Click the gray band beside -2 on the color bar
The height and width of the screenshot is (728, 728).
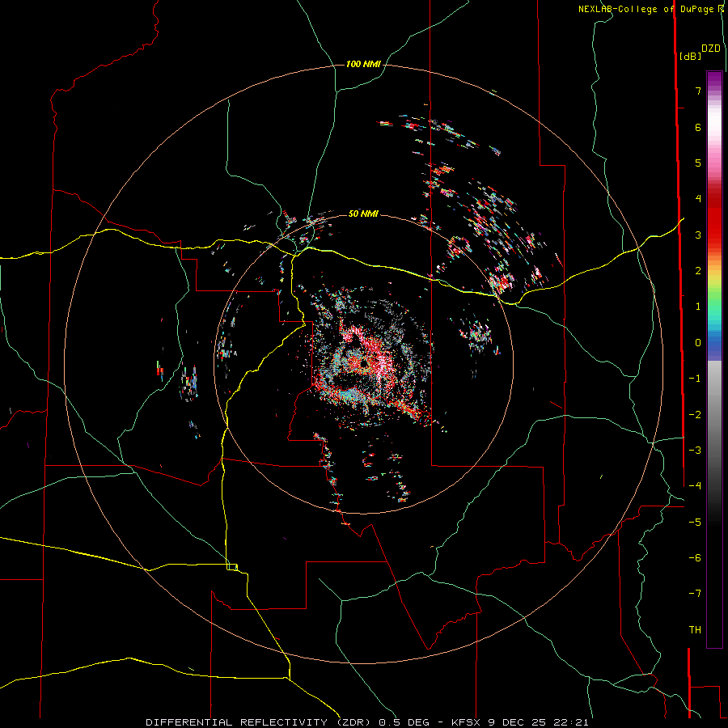coord(714,415)
